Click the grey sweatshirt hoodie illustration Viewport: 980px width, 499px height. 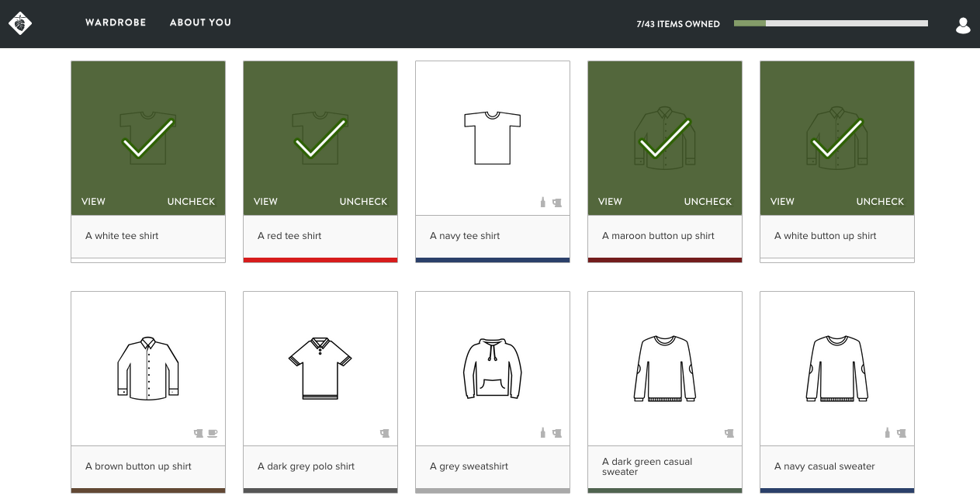[x=492, y=368]
